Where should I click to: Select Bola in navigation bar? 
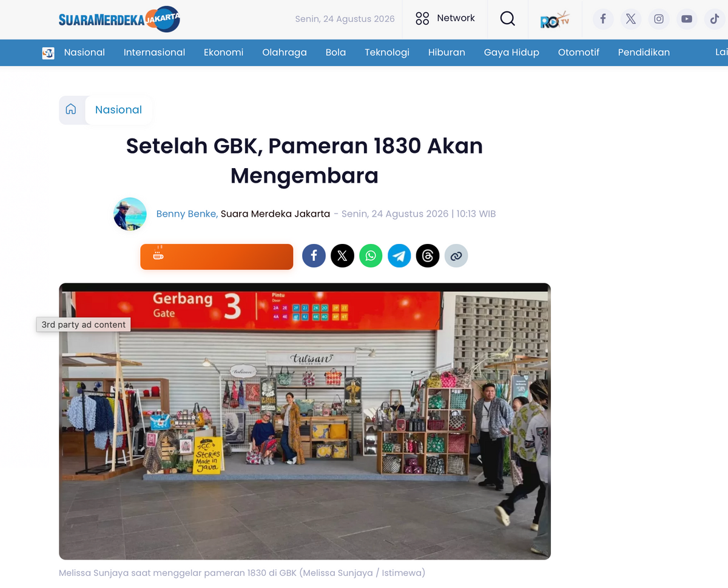pyautogui.click(x=335, y=52)
